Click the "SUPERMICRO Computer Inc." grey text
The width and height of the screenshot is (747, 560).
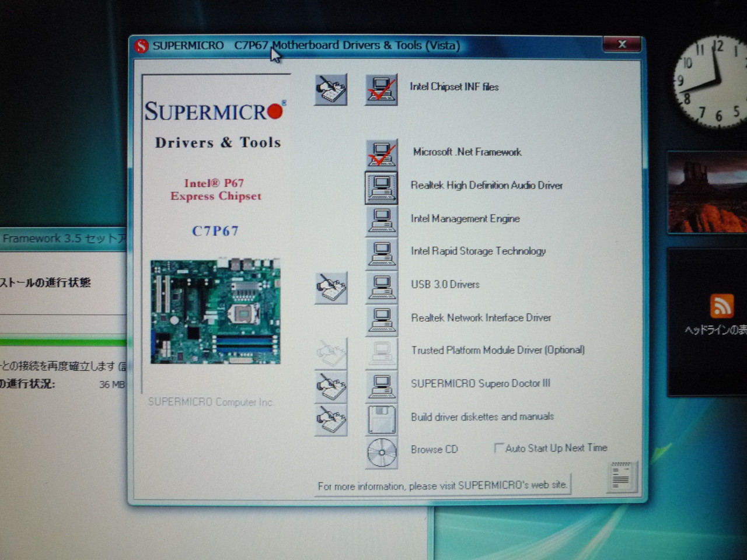point(211,402)
